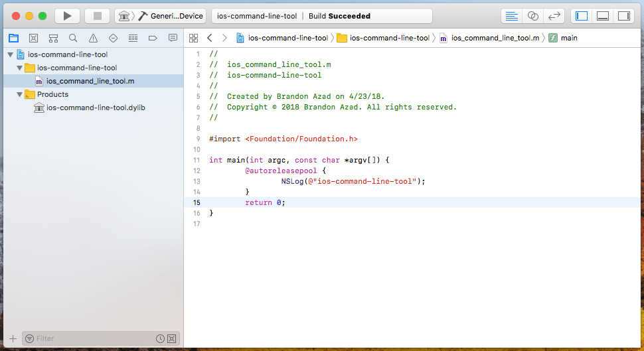Stop the running task
Viewport: 644px width, 351px height.
98,16
